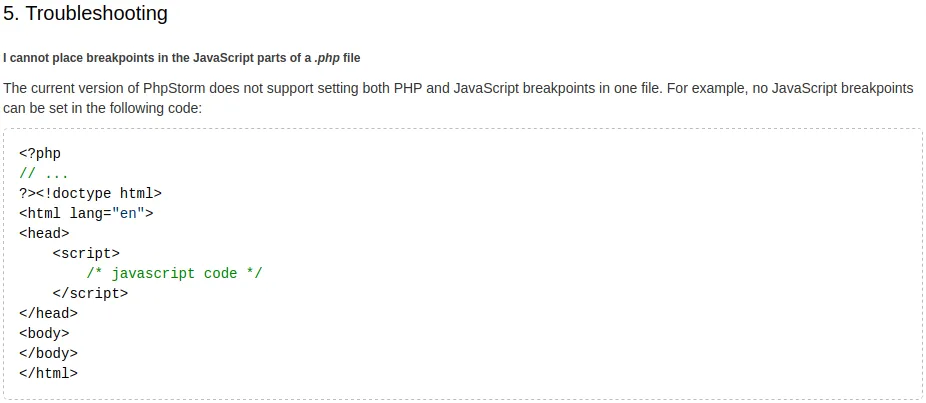Click the closing "</body>" tag line
926x403 pixels.
(x=48, y=354)
